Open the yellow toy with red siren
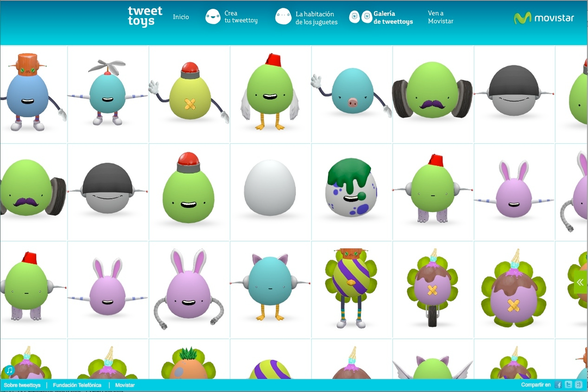588x392 pixels. point(190,93)
